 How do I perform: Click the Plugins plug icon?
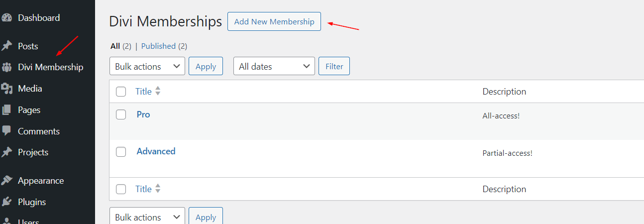point(6,202)
